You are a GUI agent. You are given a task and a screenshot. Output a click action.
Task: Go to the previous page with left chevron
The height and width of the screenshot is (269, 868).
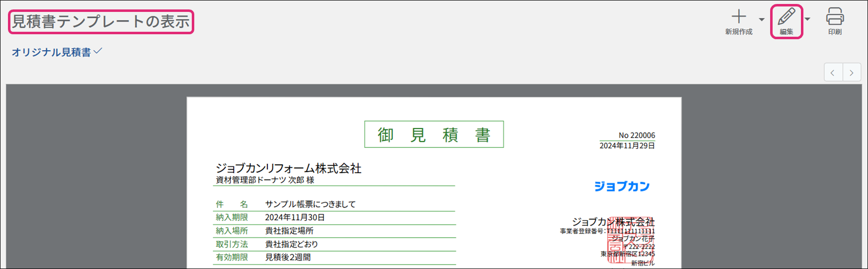click(833, 72)
